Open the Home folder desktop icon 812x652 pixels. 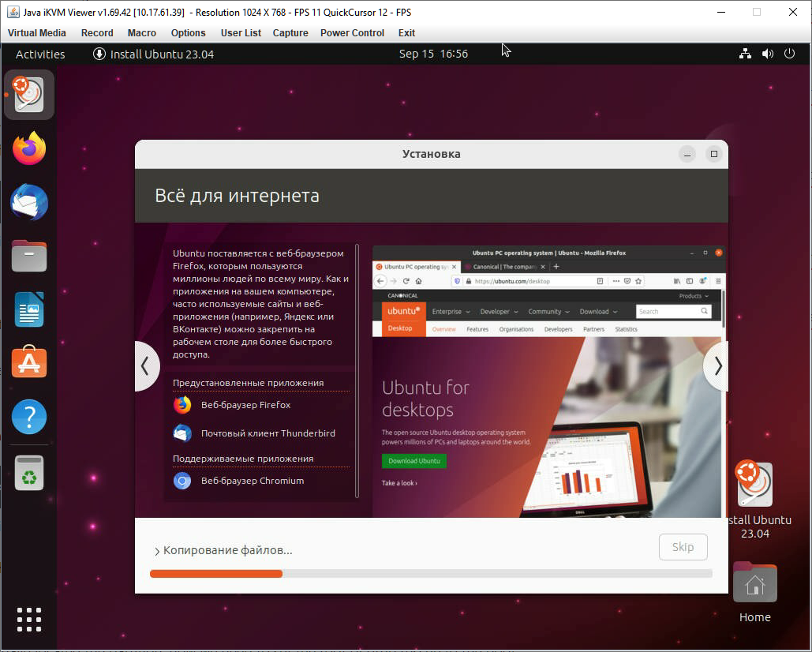755,593
